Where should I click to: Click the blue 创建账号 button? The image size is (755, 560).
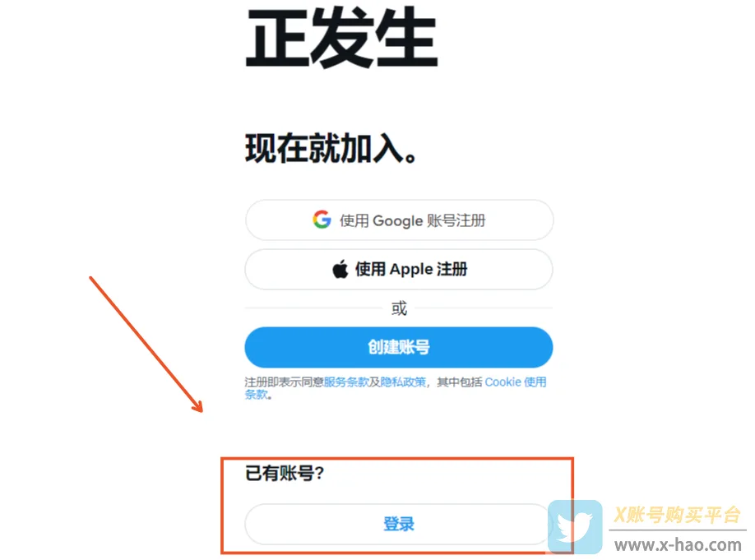(x=399, y=347)
